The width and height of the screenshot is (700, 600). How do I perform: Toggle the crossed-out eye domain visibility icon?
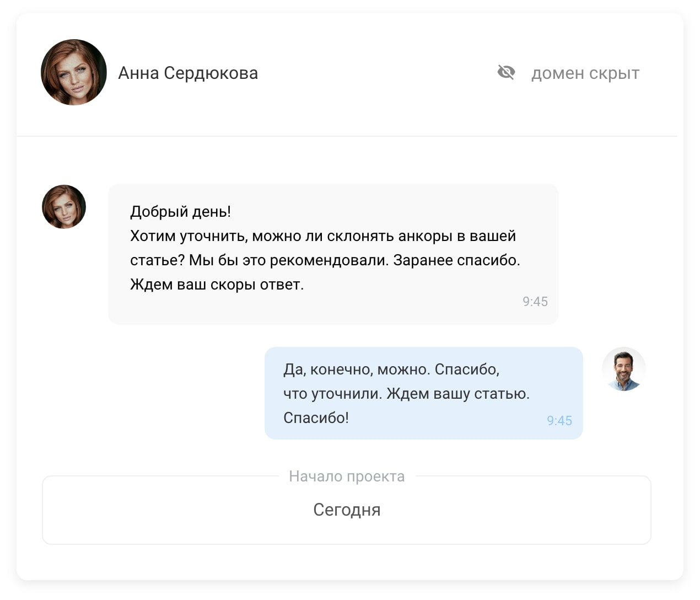pyautogui.click(x=506, y=72)
